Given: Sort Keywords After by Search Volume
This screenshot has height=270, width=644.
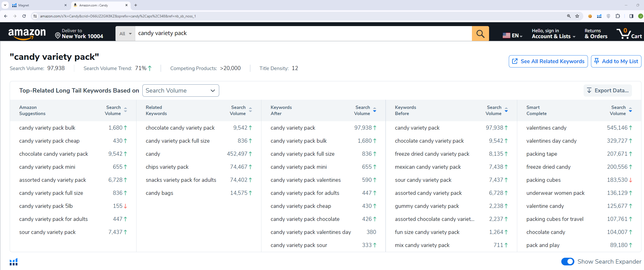Looking at the screenshot, I should pos(375,110).
